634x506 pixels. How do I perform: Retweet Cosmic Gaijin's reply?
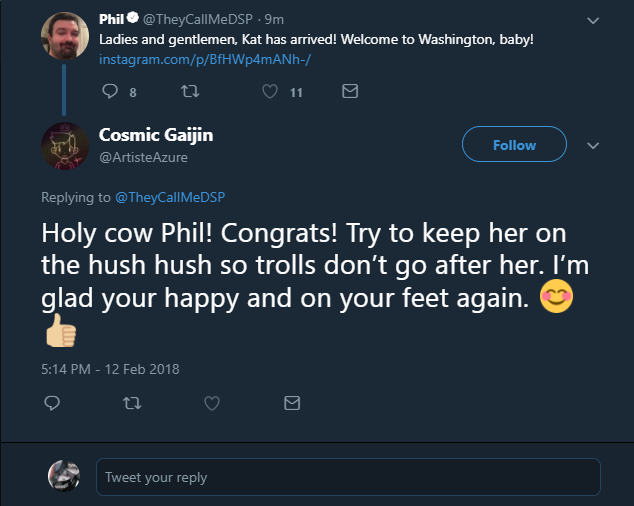pyautogui.click(x=132, y=403)
